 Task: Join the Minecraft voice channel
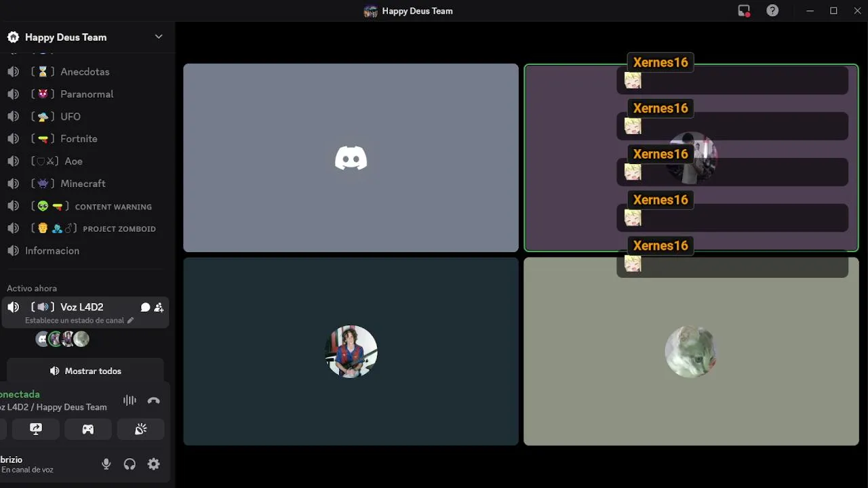[x=85, y=184]
